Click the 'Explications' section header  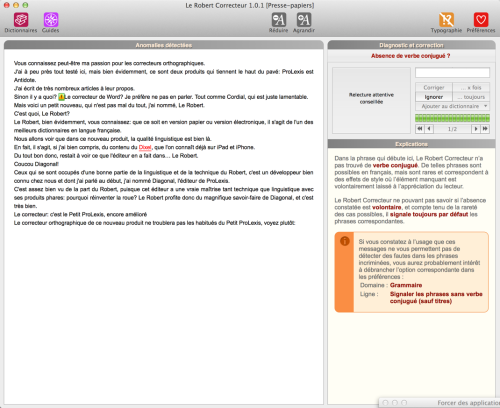coord(411,144)
